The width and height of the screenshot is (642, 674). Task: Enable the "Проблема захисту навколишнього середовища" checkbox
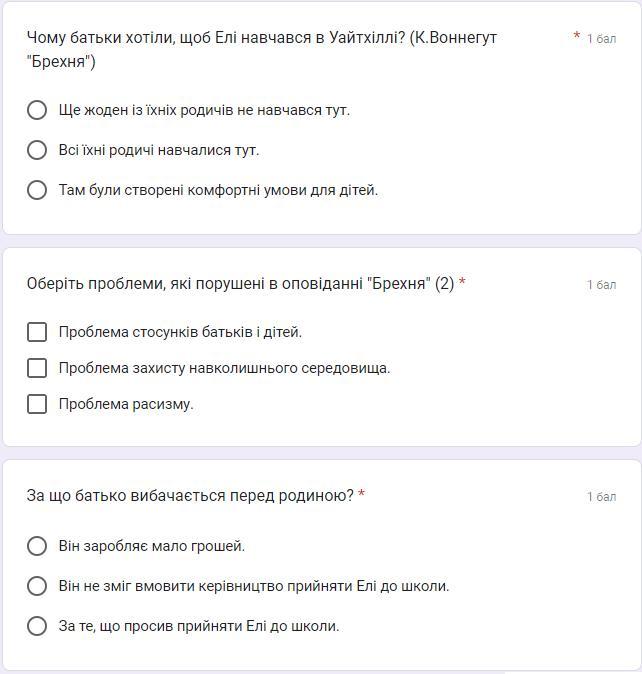pyautogui.click(x=37, y=368)
